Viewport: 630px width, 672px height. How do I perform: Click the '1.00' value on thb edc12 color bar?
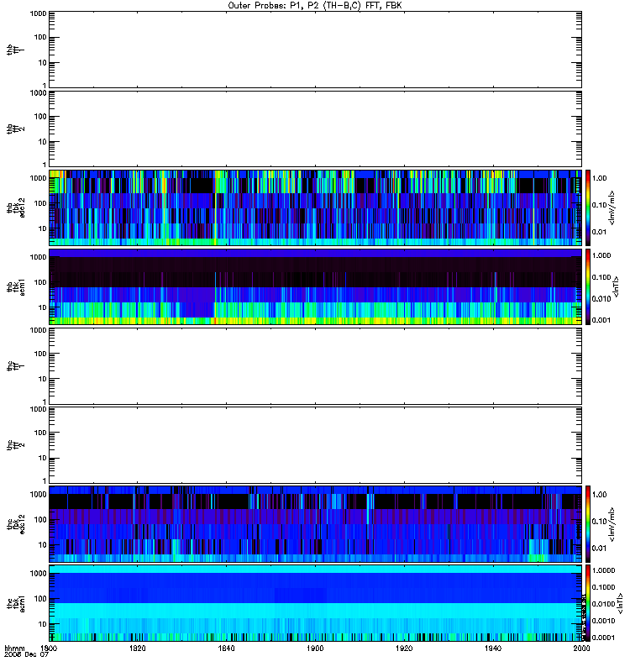coord(600,178)
